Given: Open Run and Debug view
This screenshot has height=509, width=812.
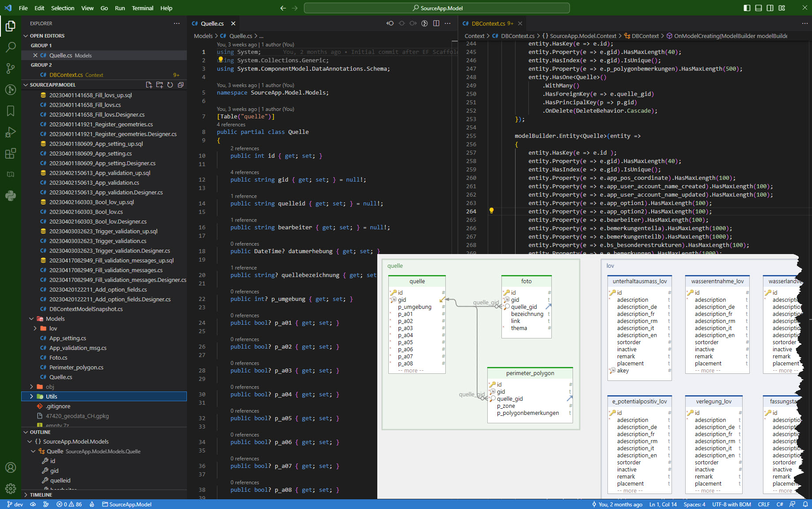Looking at the screenshot, I should (11, 132).
